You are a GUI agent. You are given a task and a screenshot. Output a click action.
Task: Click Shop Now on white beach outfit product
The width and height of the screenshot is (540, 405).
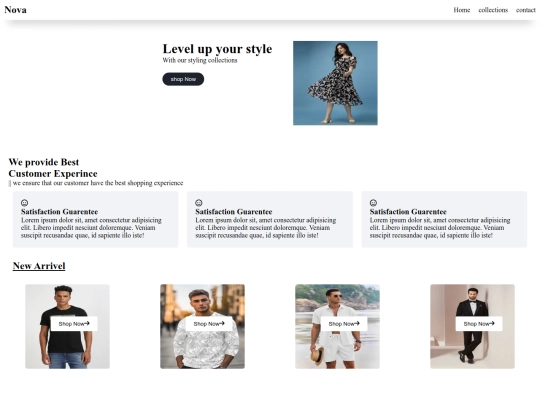pos(344,324)
